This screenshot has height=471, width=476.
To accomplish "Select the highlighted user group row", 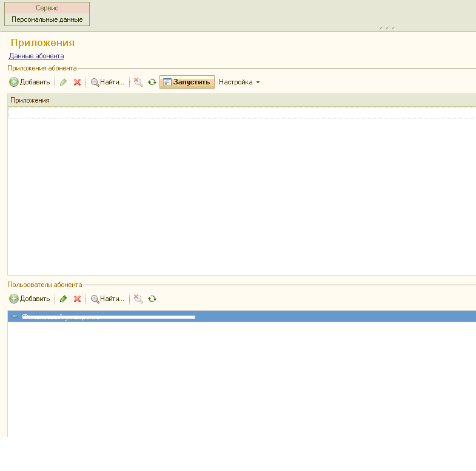I will tap(242, 316).
